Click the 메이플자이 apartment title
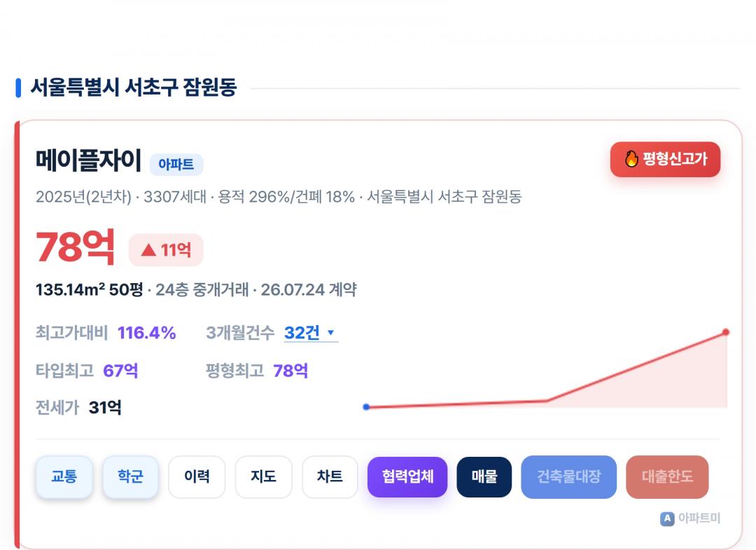The width and height of the screenshot is (756, 550). click(x=88, y=160)
